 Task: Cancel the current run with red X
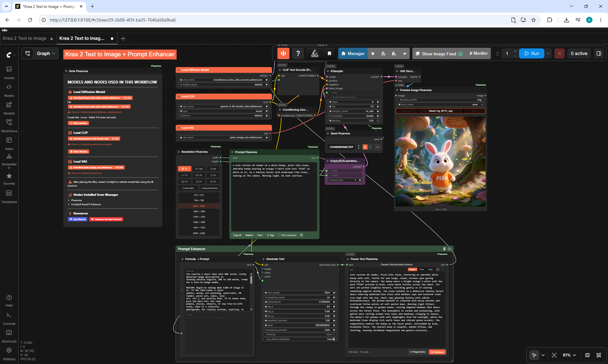(560, 53)
